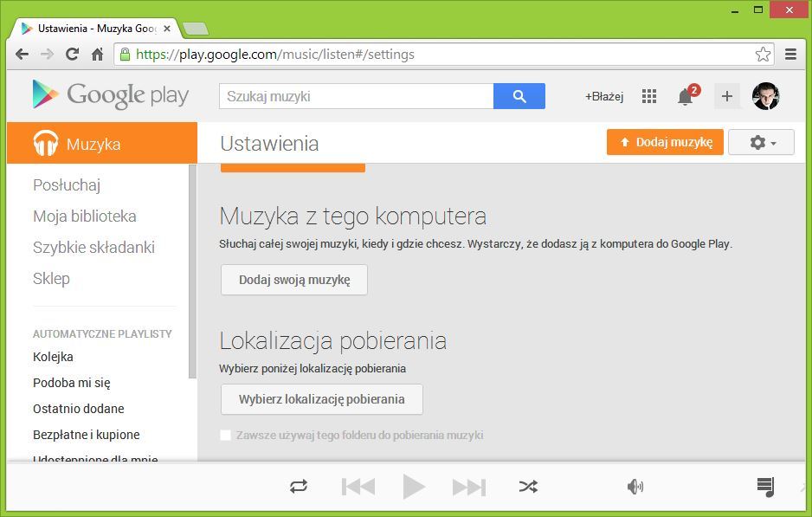The image size is (812, 517).
Task: Select the Kolejka playlist
Action: pos(53,357)
